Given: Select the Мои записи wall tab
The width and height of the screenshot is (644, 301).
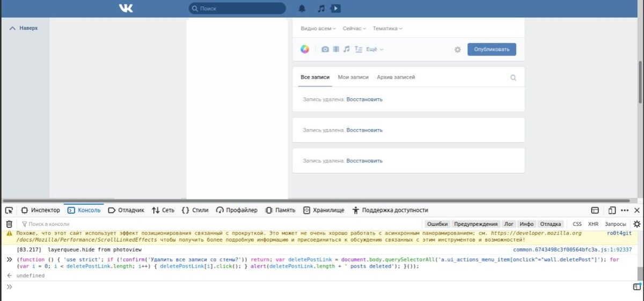Looking at the screenshot, I should [x=353, y=77].
